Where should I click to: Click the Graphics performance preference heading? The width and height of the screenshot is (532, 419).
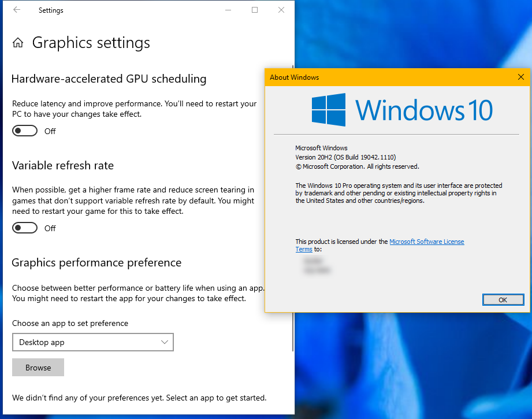96,262
